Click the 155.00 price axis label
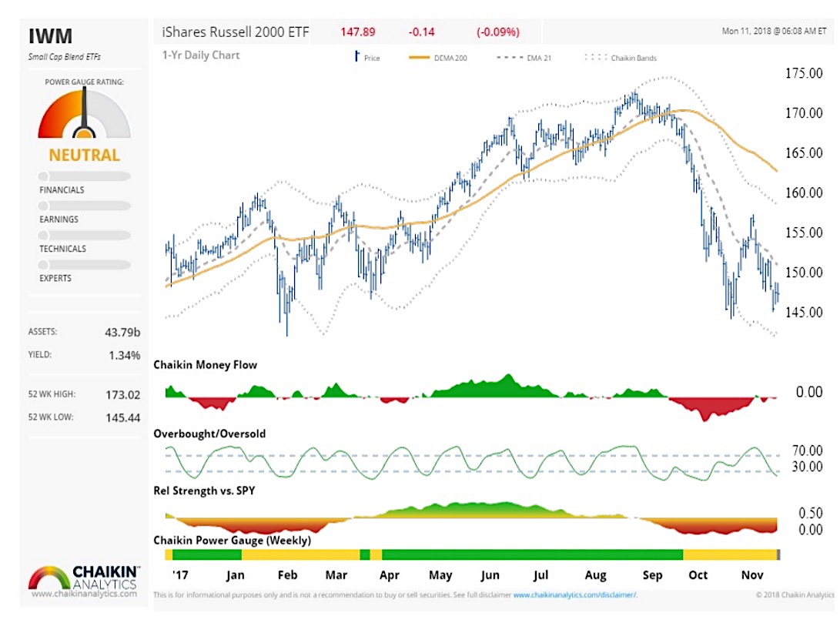840x633 pixels. pyautogui.click(x=804, y=233)
